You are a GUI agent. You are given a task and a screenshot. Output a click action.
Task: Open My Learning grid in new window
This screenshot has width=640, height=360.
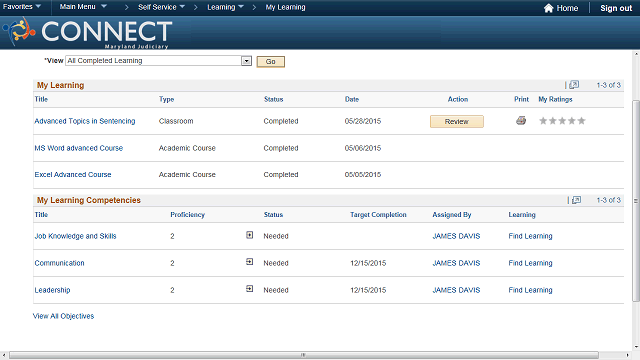(x=574, y=84)
